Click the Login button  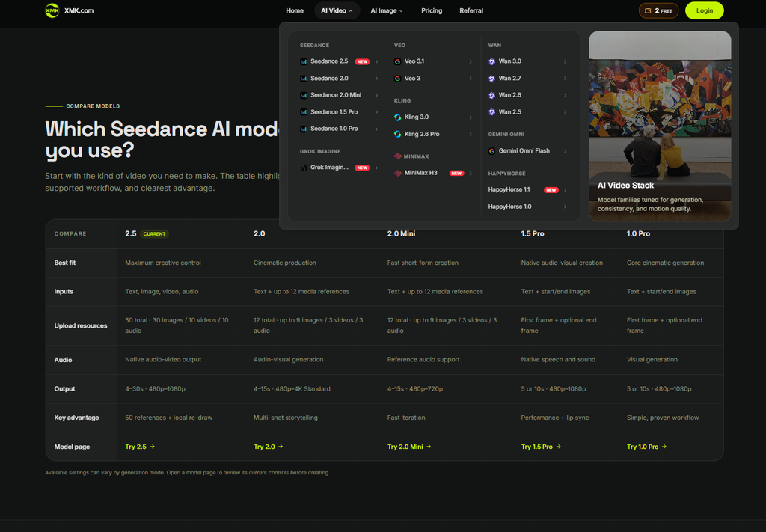coord(704,10)
